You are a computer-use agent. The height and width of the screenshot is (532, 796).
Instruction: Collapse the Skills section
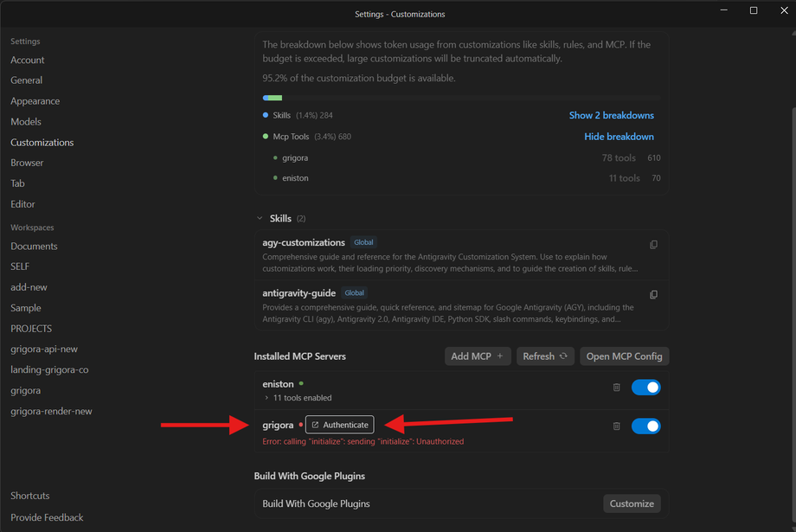pos(260,218)
